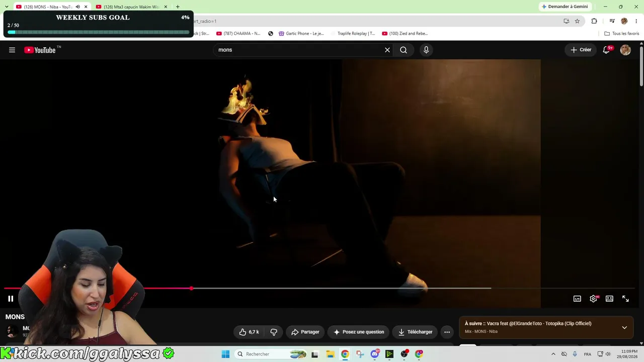Open the Tous les favoris folder
The image size is (644, 362).
(x=621, y=34)
